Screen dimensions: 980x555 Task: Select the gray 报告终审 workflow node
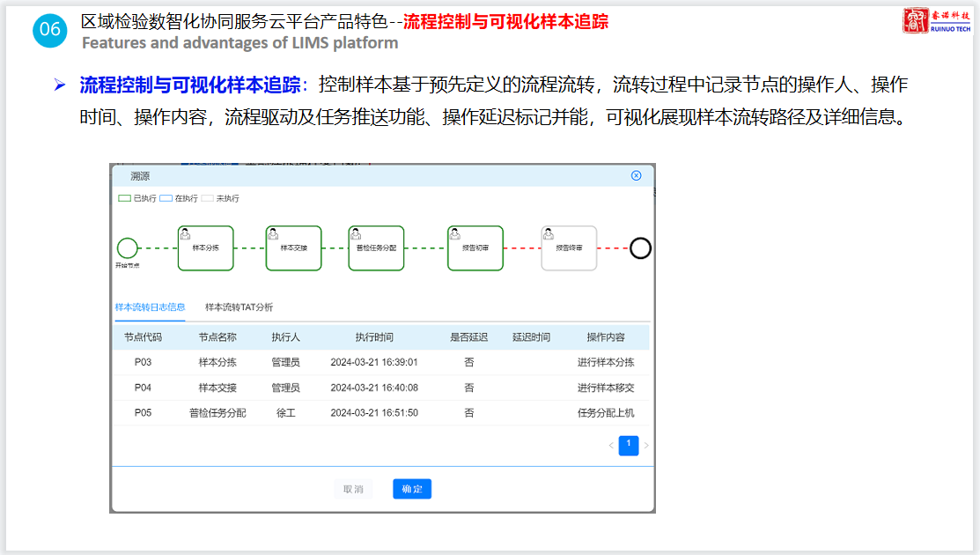pyautogui.click(x=569, y=248)
